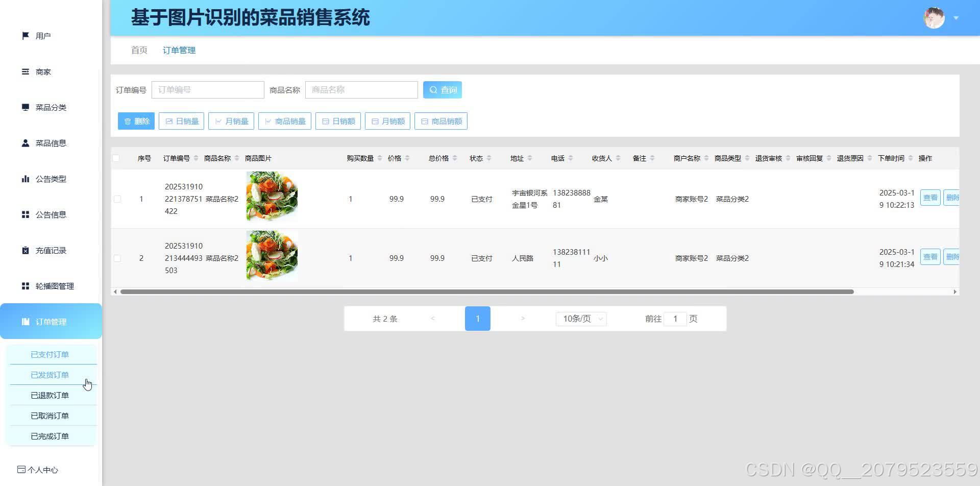
Task: Open the avatar dropdown arrow
Action: tap(955, 17)
